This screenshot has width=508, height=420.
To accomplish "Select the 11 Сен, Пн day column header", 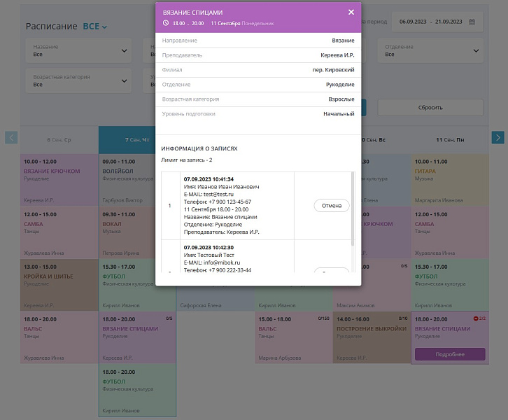I will [450, 140].
